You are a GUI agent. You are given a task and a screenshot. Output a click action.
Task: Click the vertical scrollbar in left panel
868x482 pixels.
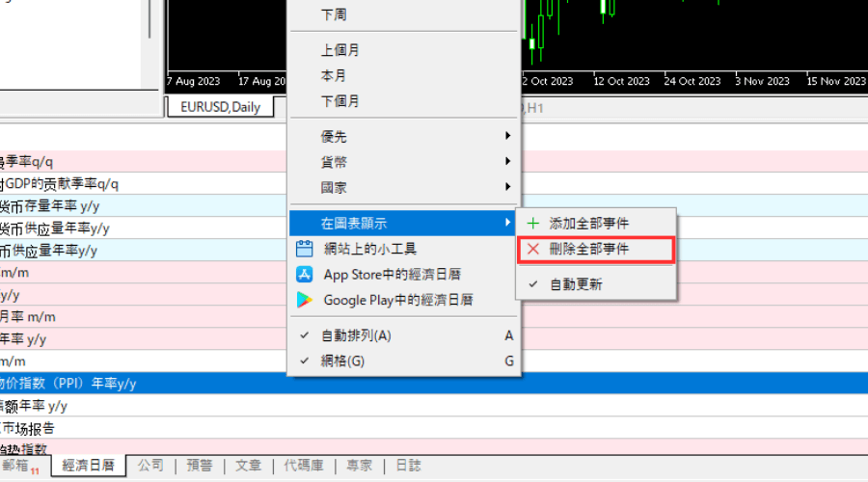click(x=149, y=19)
